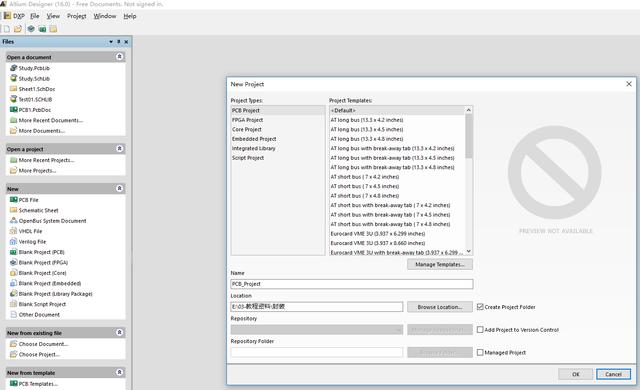
Task: Click the new document toolbar icon
Action: [x=6, y=29]
